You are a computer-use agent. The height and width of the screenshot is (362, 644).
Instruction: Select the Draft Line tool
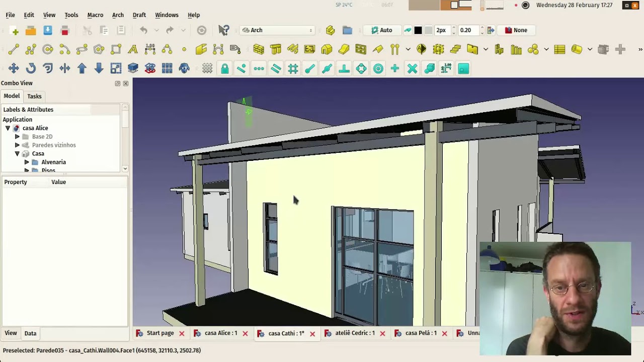pos(14,49)
